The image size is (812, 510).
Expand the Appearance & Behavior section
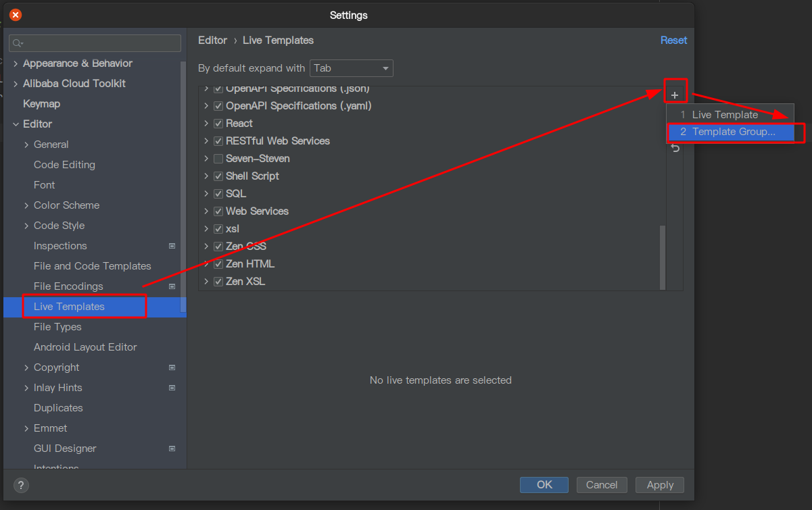point(16,63)
